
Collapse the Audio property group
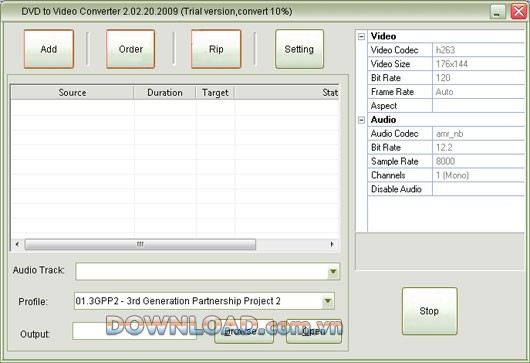click(x=361, y=120)
